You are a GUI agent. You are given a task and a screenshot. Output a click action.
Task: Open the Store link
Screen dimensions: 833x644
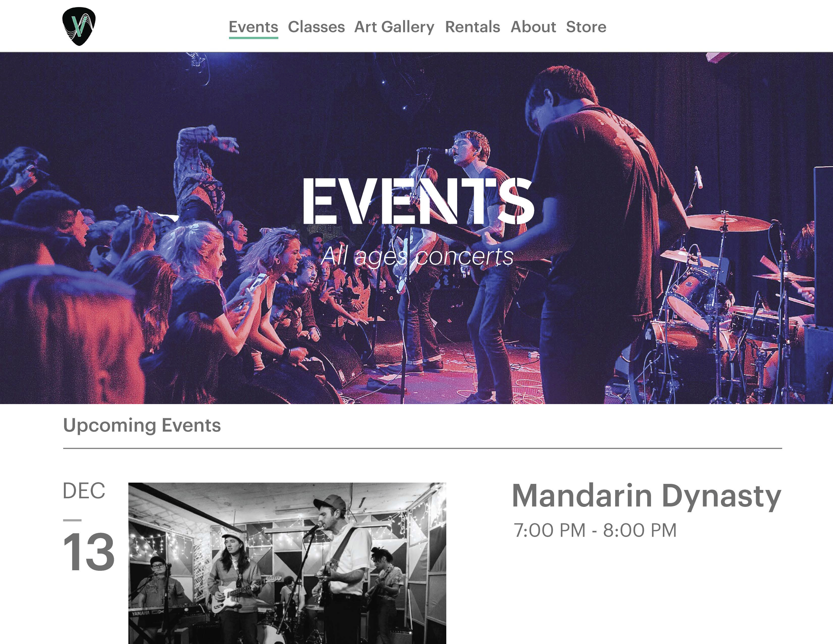click(586, 27)
